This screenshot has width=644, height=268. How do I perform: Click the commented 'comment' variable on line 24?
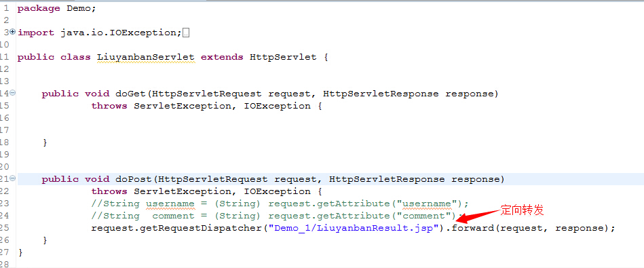coord(173,216)
